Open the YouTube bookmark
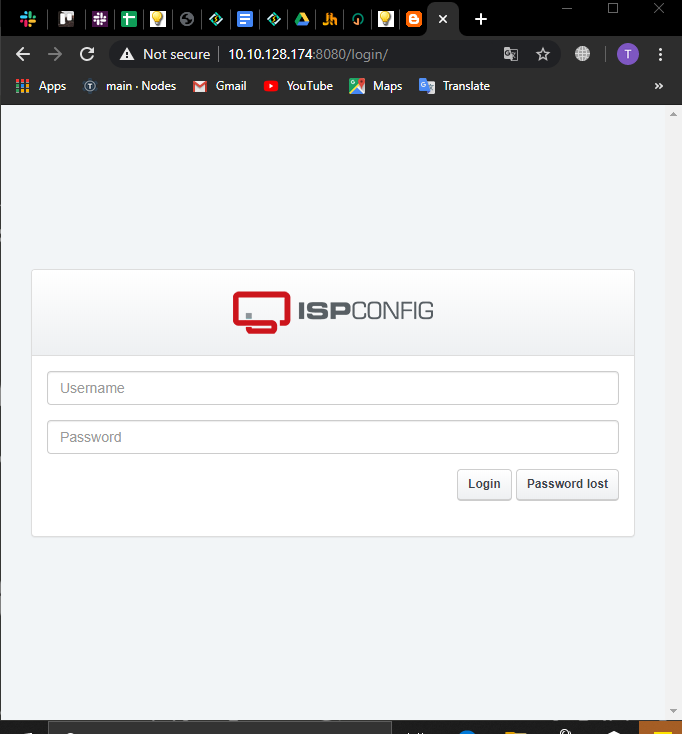The width and height of the screenshot is (682, 734). click(298, 86)
